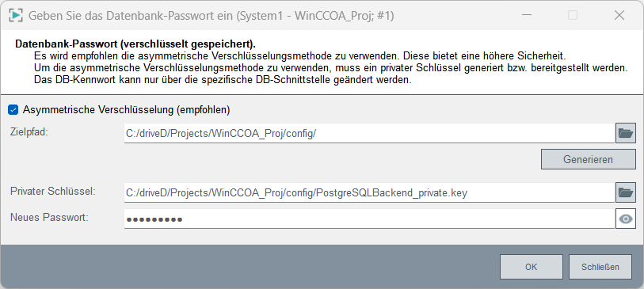
Task: Browse for the private key file
Action: 626,192
